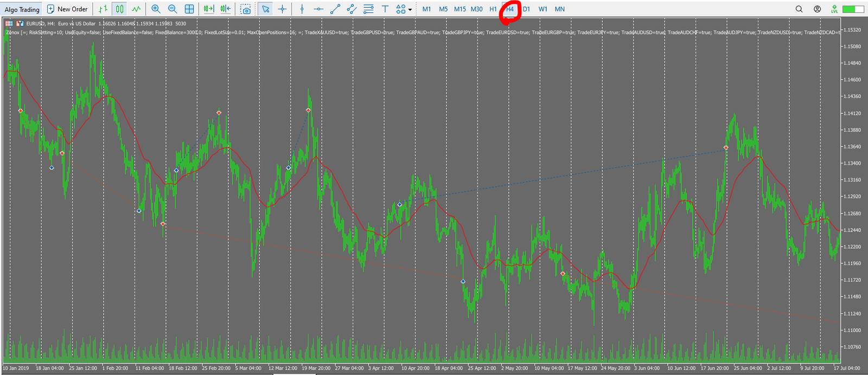
Task: Switch chart to line chart mode
Action: 136,9
